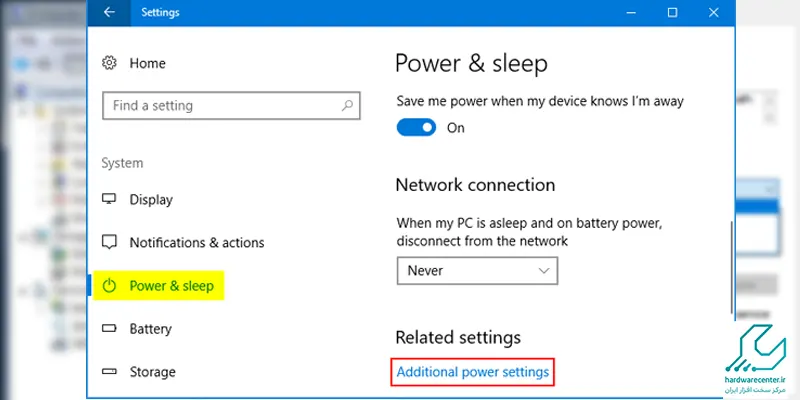Screen dimensions: 800x400
Task: Go to Settings Home
Action: (x=147, y=63)
